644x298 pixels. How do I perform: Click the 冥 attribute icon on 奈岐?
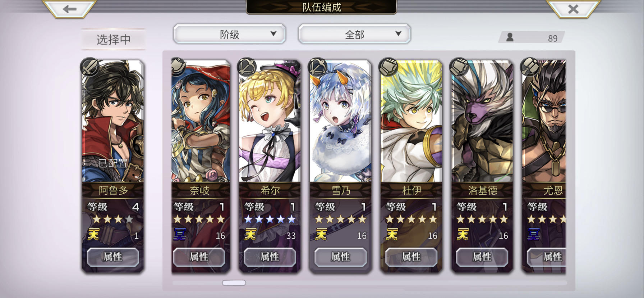[x=179, y=235]
